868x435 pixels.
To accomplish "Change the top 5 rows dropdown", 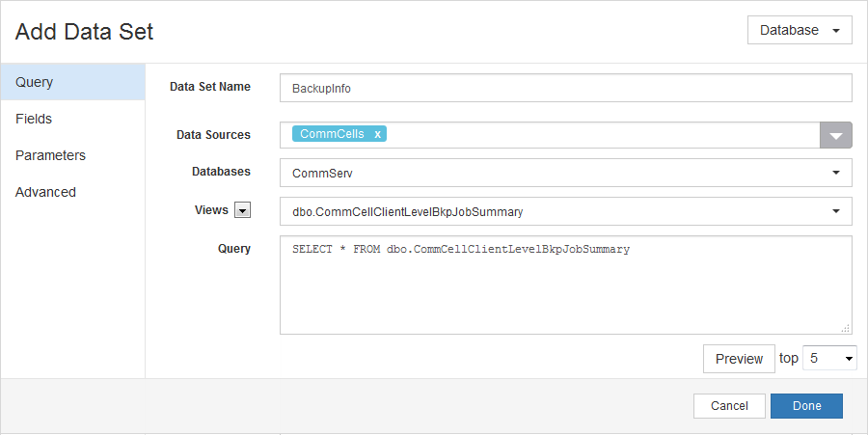I will [829, 358].
